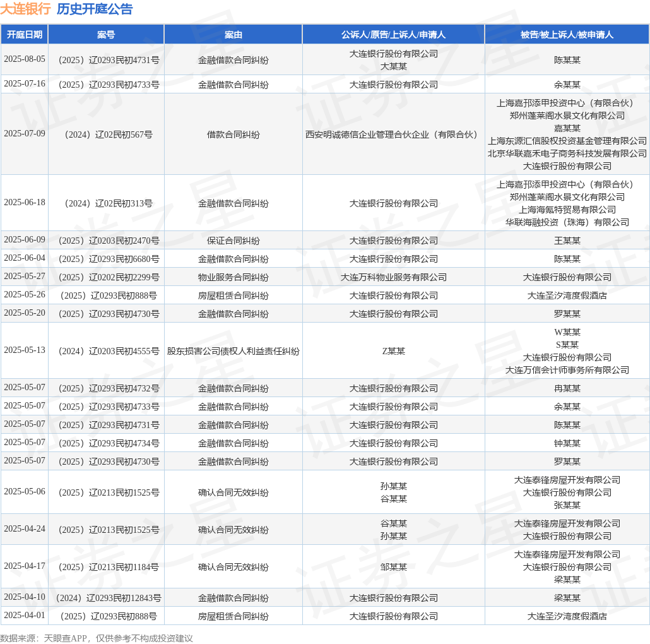Click case number (2024)辽02民初313号
Screen dimensions: 650x644
(106, 203)
